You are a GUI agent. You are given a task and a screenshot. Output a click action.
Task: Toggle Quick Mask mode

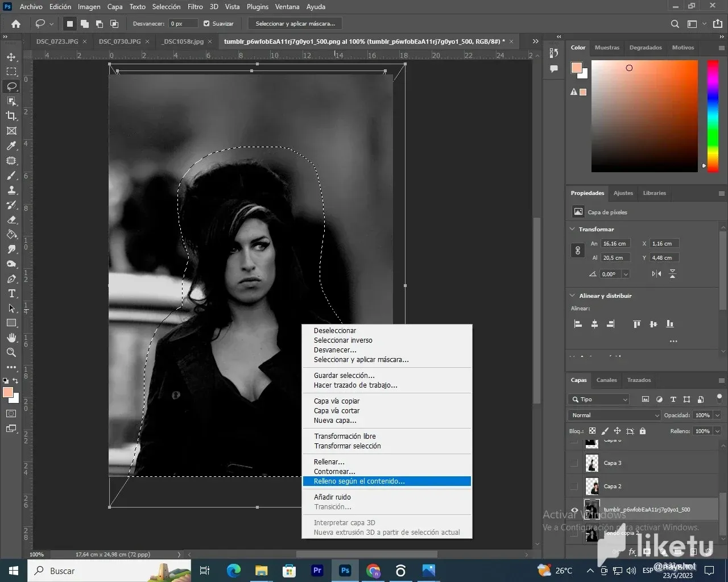pyautogui.click(x=11, y=414)
